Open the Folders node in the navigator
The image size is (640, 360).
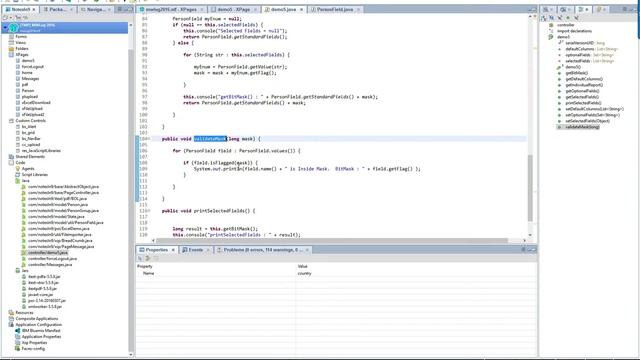pos(22,49)
